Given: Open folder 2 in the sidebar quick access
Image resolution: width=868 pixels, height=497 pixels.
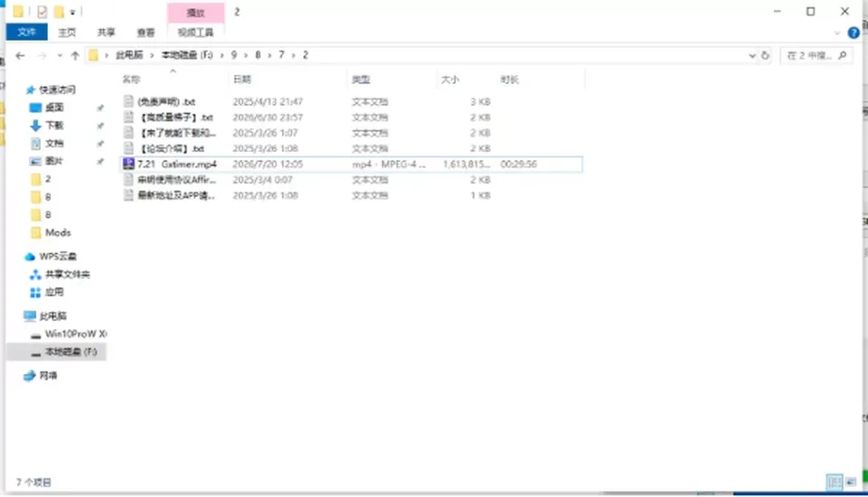Looking at the screenshot, I should 42,179.
